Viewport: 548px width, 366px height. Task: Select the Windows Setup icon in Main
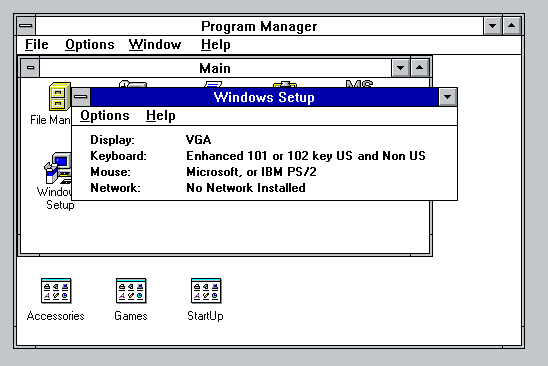tap(58, 168)
